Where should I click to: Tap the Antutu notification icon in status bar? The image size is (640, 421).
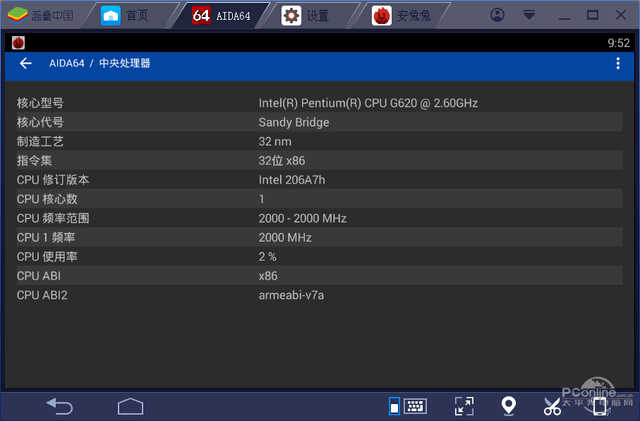click(x=18, y=42)
